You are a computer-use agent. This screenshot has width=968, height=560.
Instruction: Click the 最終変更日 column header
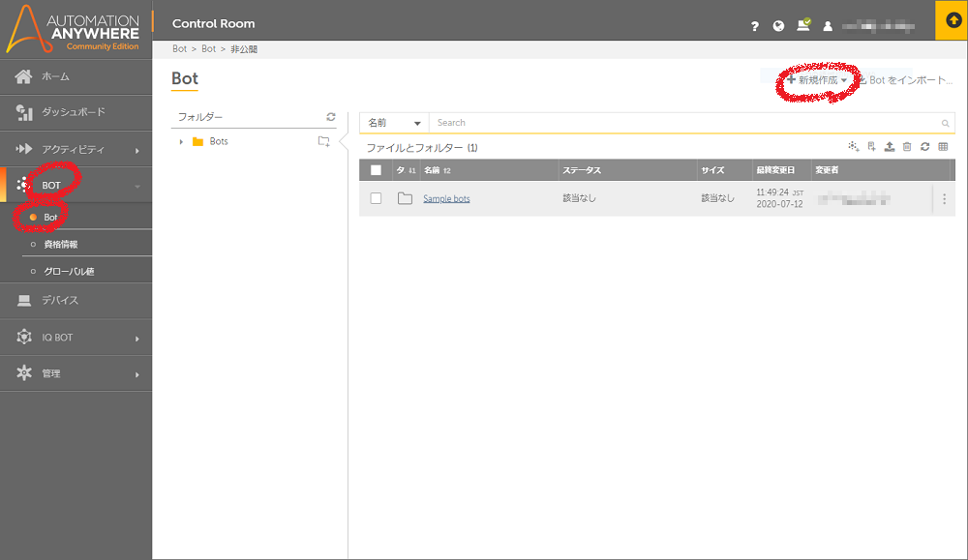(775, 170)
